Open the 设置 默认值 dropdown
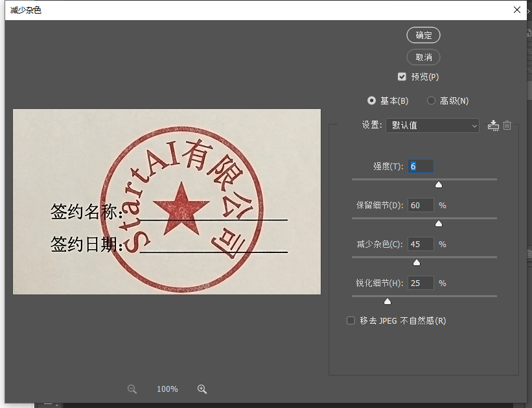532x408 pixels. (432, 125)
